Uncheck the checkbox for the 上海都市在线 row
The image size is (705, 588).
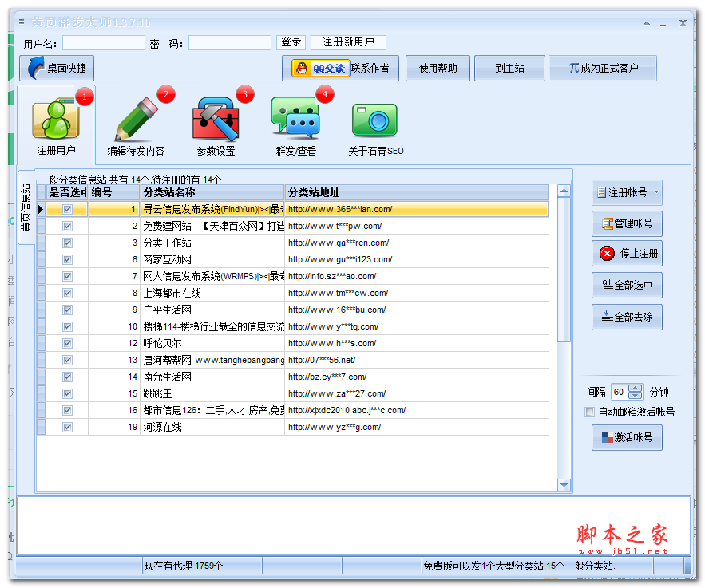point(67,293)
